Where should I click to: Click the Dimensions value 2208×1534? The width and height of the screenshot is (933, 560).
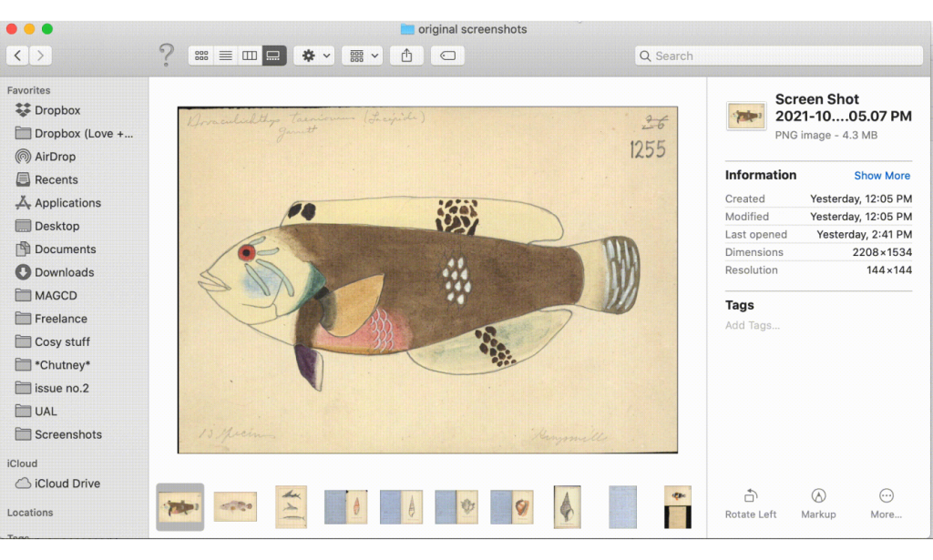[882, 252]
